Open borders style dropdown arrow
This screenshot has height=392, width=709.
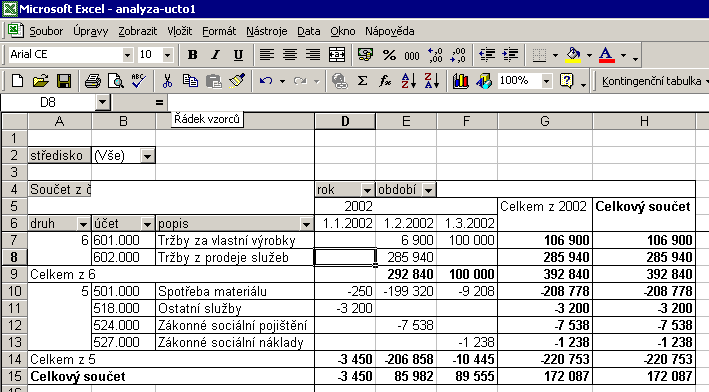point(556,56)
